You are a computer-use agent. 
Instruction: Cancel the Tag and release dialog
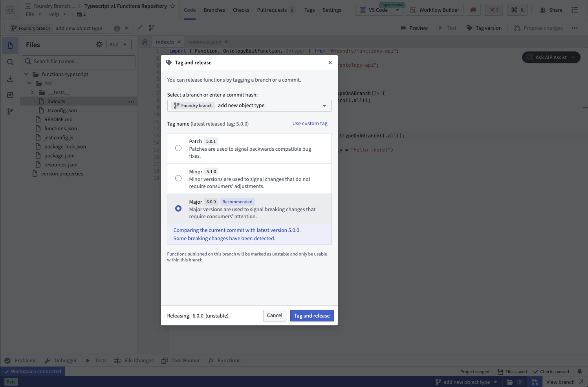[275, 316]
